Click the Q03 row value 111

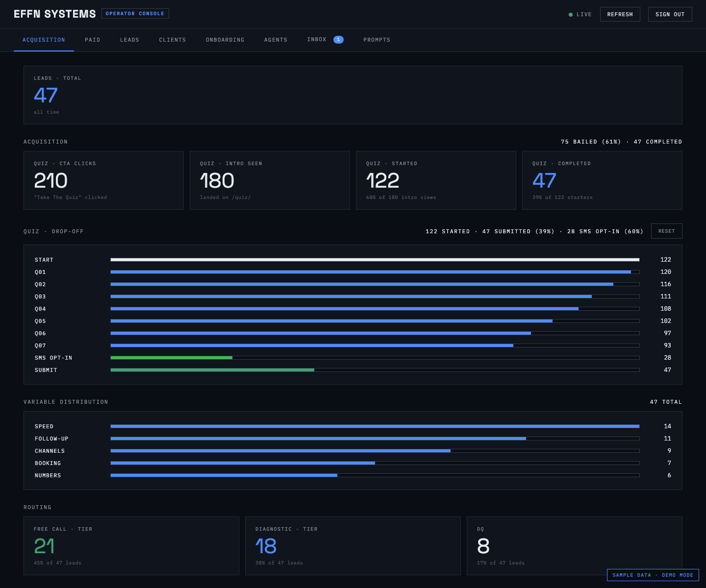666,296
